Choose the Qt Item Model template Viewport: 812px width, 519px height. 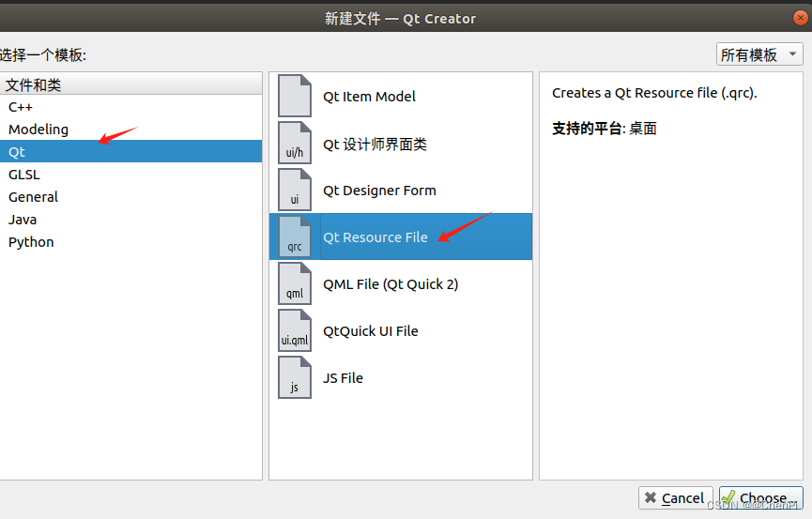coord(401,97)
